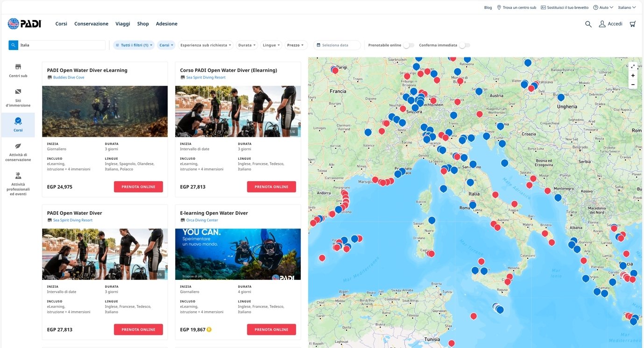Select Centri sub sidebar icon
Viewport: 644px width, 348px height.
(x=18, y=67)
